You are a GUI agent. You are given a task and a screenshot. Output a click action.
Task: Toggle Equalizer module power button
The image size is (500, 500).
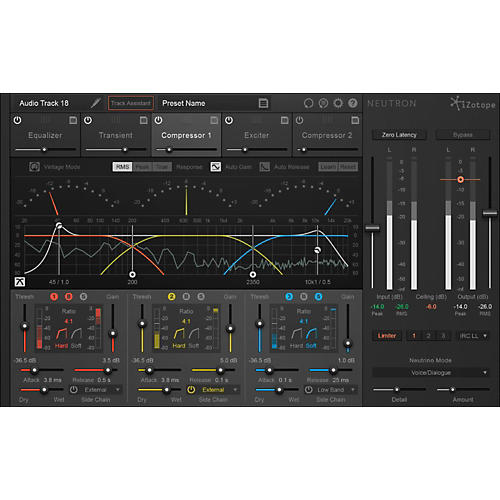[17, 120]
